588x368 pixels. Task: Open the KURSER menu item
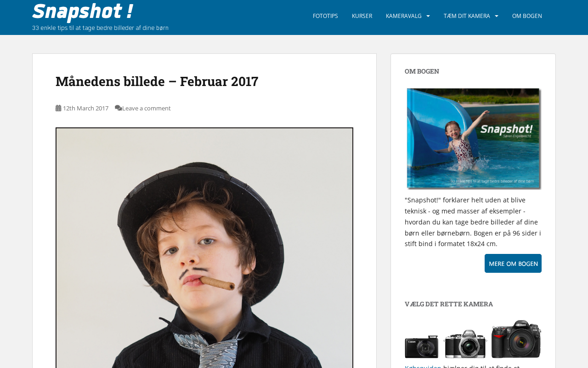click(x=362, y=16)
